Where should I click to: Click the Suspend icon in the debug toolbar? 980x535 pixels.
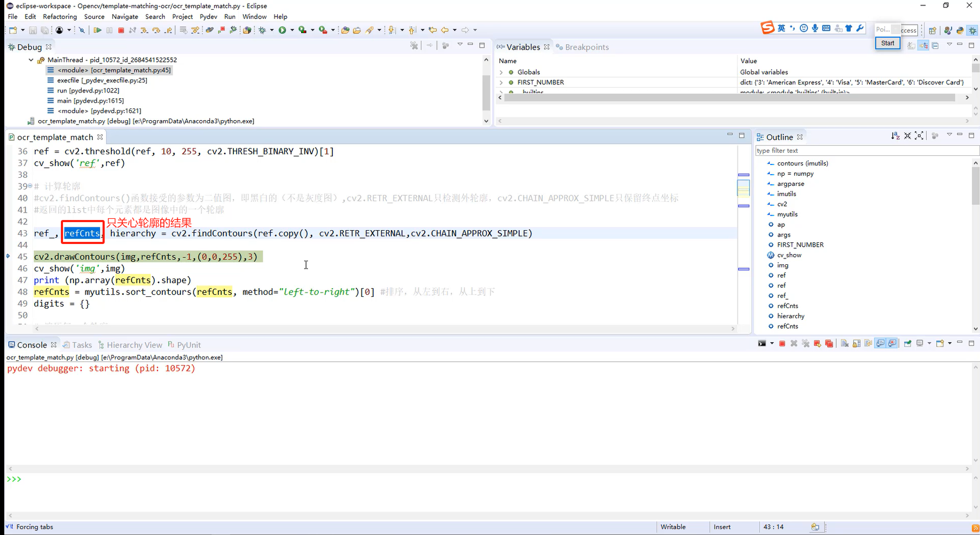[109, 30]
